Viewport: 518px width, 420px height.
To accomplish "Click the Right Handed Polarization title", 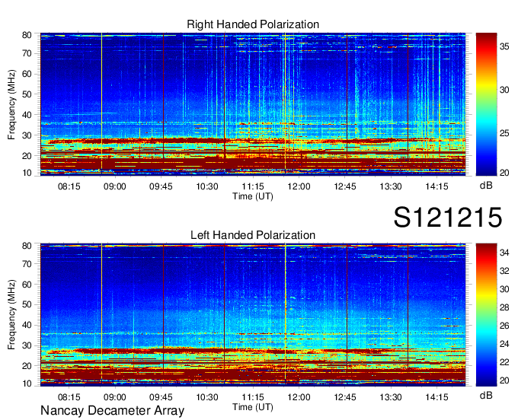I will 253,24.
